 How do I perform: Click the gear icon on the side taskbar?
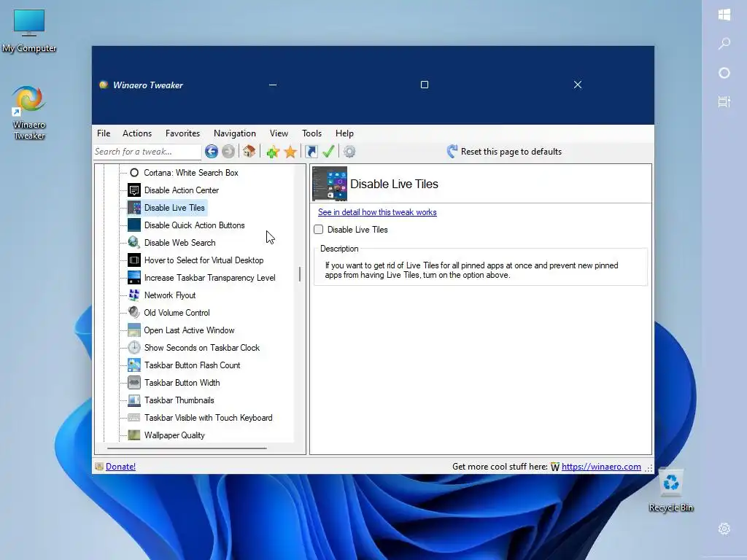click(724, 529)
